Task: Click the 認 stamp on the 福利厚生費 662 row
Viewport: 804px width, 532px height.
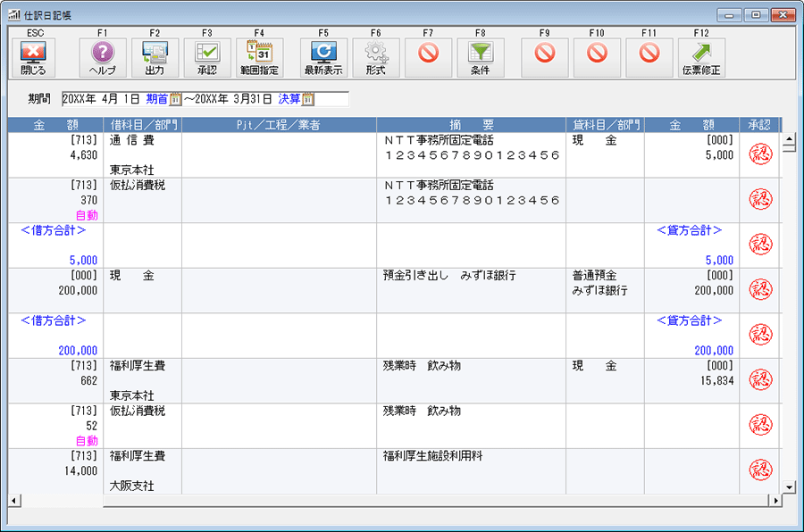Action: pyautogui.click(x=760, y=379)
